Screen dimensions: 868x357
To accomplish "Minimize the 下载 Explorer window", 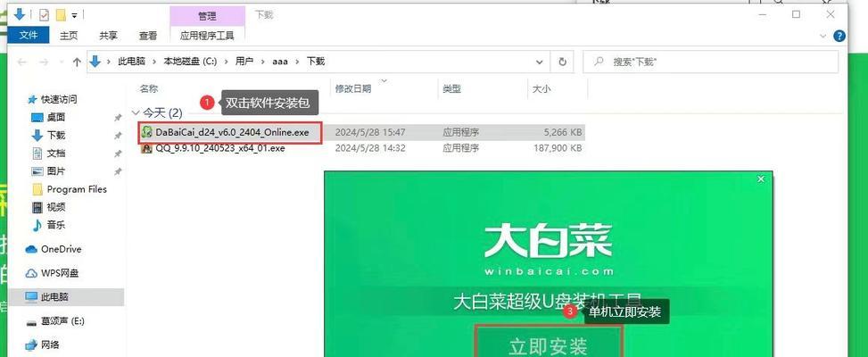I will [762, 15].
